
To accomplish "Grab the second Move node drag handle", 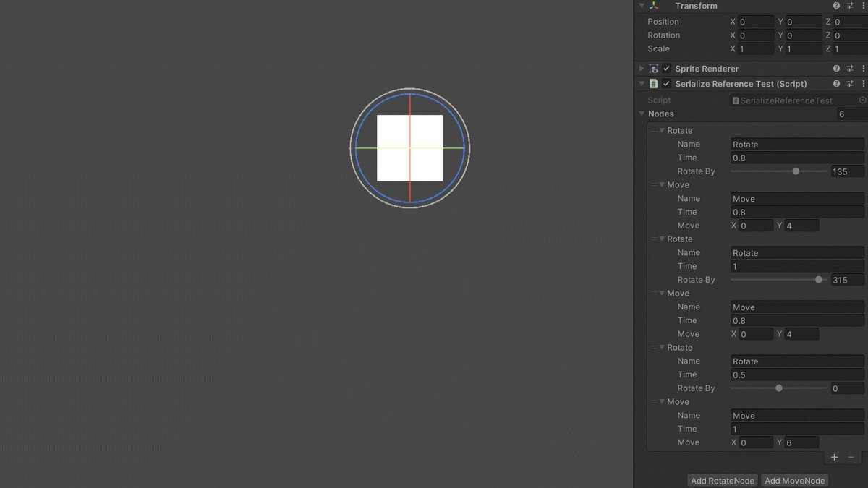I will pyautogui.click(x=654, y=294).
